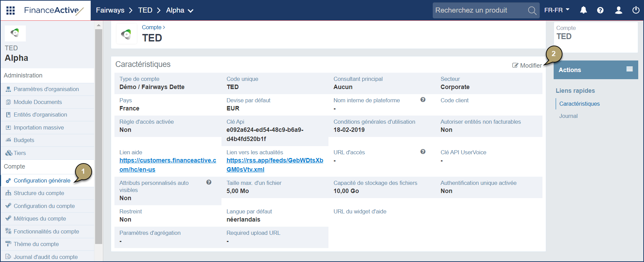This screenshot has width=644, height=262.
Task: Open the notifications bell
Action: tap(583, 10)
